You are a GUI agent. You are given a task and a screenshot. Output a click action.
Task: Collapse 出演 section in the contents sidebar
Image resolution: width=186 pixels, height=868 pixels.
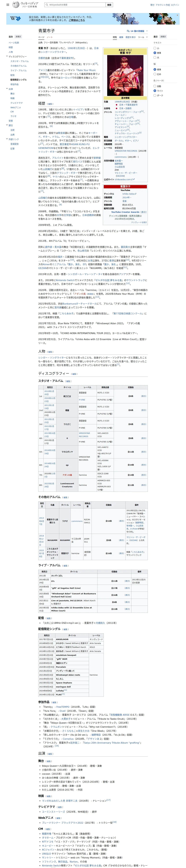[x=7, y=89]
